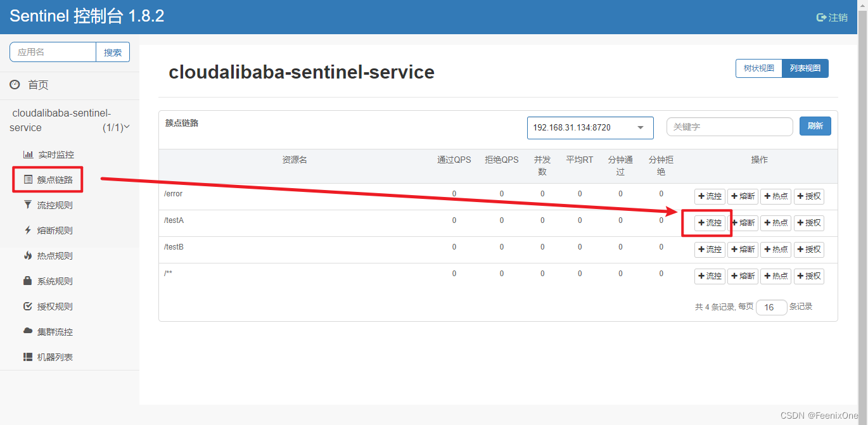The height and width of the screenshot is (425, 868).
Task: Click the 搜索 button
Action: 113,53
